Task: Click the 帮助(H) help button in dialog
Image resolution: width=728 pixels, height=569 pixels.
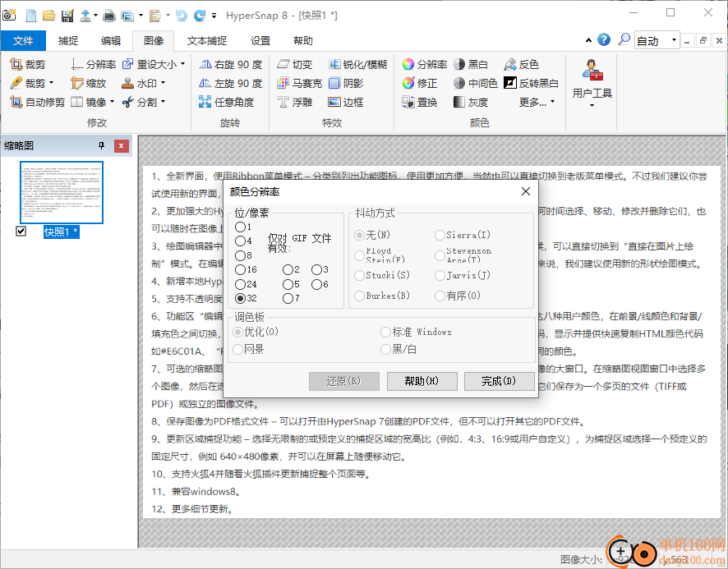Action: coord(422,381)
